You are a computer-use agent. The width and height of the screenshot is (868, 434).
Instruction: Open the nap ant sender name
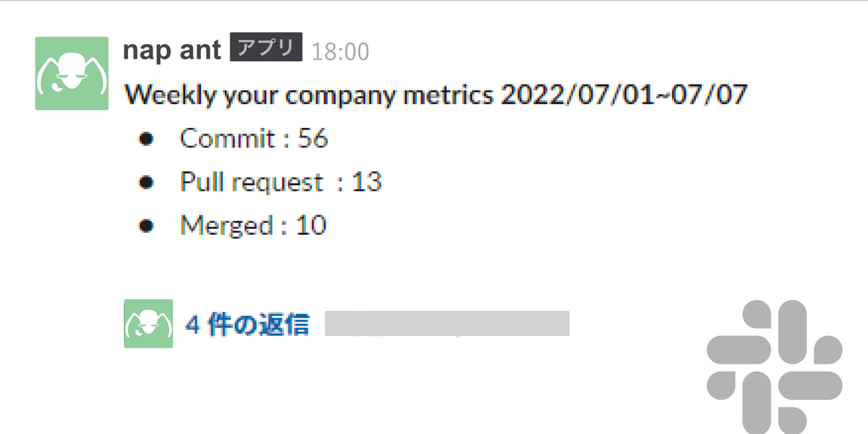pyautogui.click(x=172, y=50)
